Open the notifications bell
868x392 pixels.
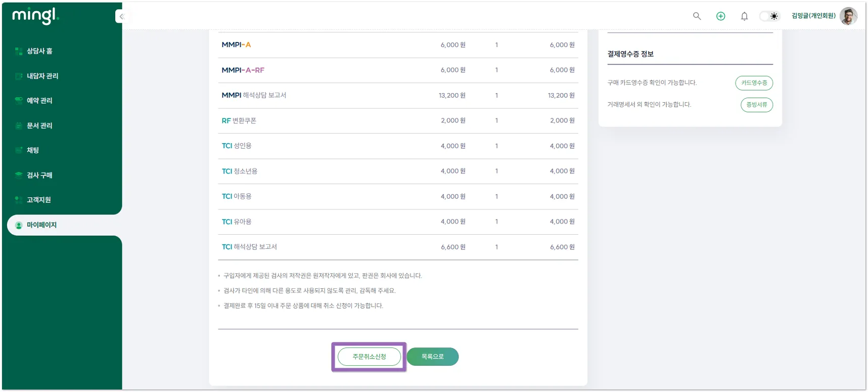(x=744, y=16)
